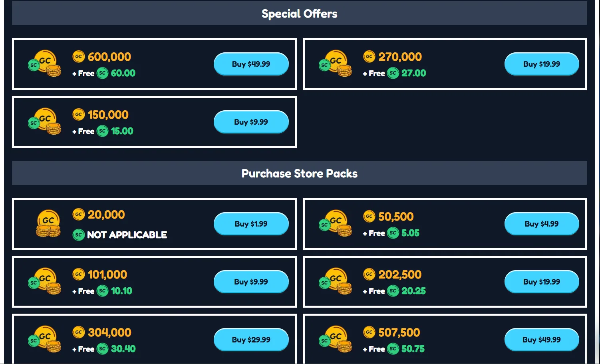Image resolution: width=600 pixels, height=364 pixels.
Task: Click the SC icon next to Free 15.00
Action: (x=102, y=131)
